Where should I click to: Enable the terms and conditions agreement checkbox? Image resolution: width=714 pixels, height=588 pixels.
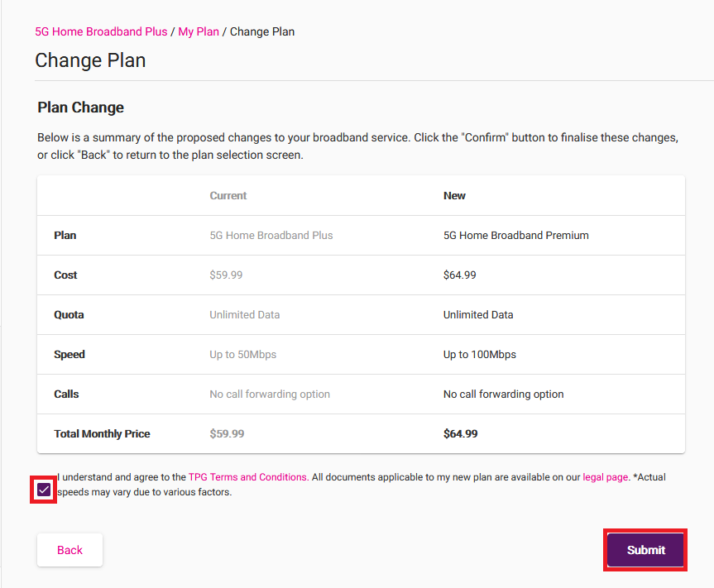(43, 490)
